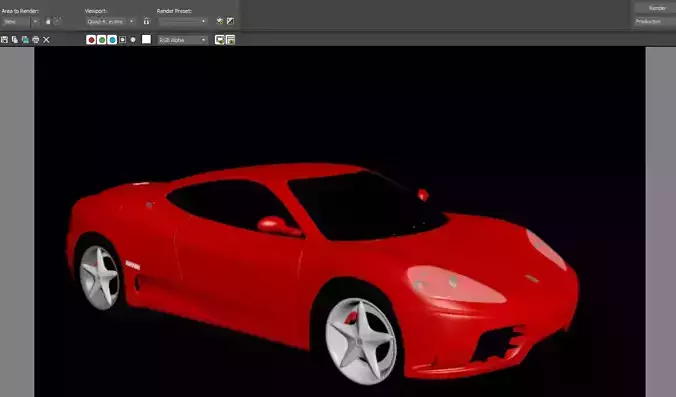Click the Environment and Effects dialog icon

pos(231,21)
